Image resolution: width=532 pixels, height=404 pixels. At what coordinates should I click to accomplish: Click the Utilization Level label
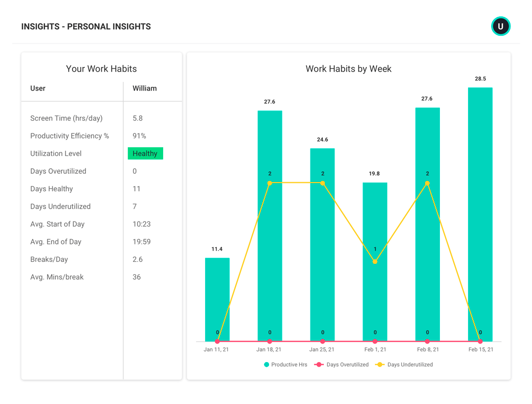pyautogui.click(x=56, y=153)
